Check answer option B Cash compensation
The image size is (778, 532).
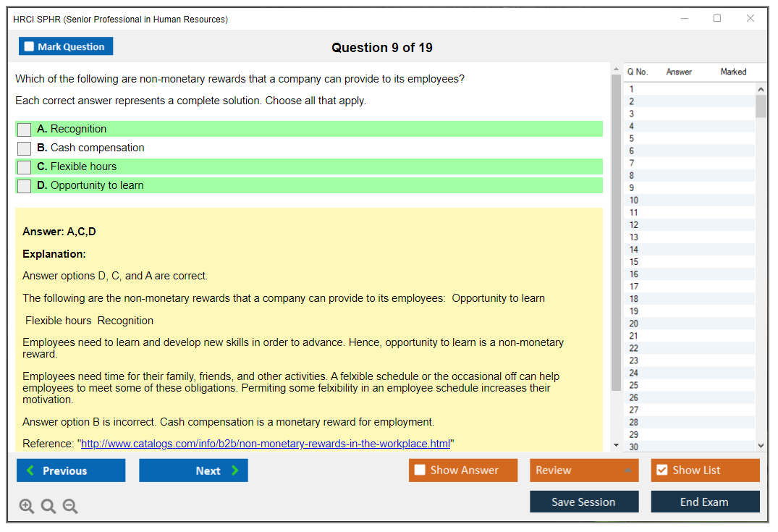point(25,148)
